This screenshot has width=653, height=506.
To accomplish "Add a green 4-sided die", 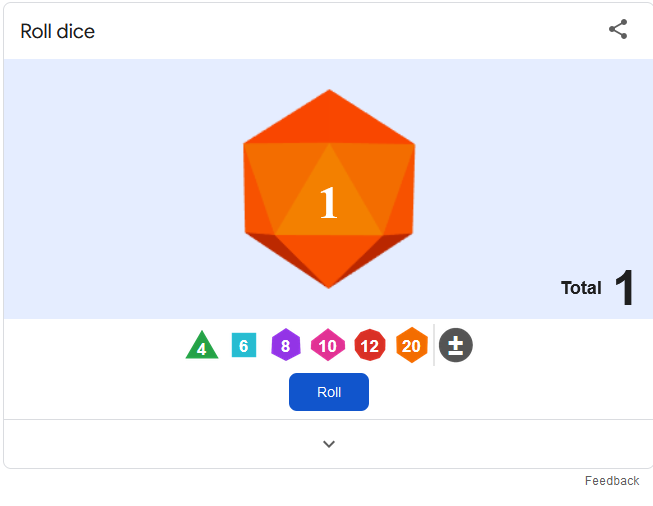I will [202, 345].
